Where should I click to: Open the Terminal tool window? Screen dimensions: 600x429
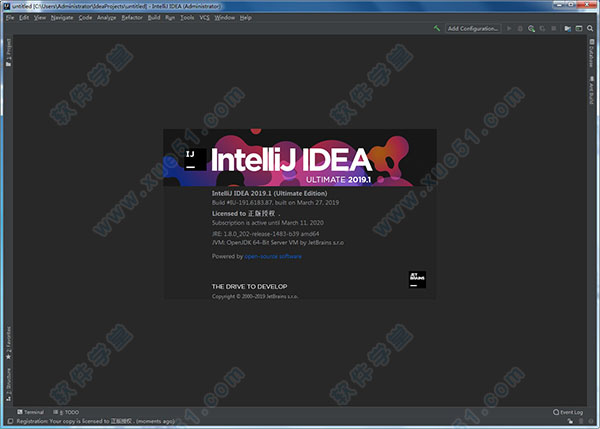(31, 412)
